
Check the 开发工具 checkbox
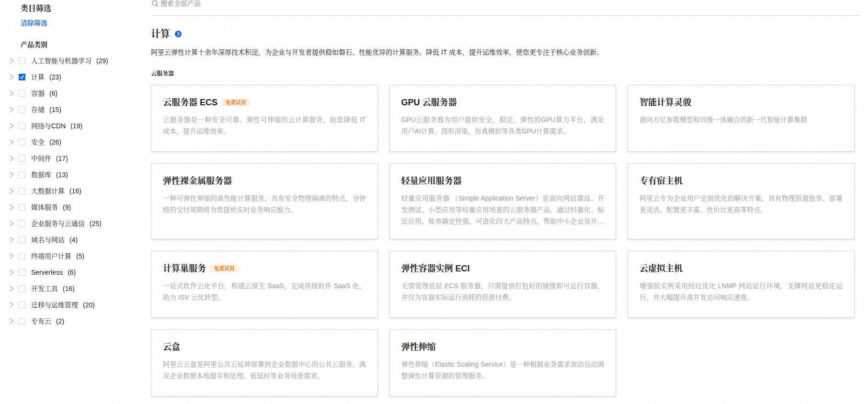(x=22, y=289)
